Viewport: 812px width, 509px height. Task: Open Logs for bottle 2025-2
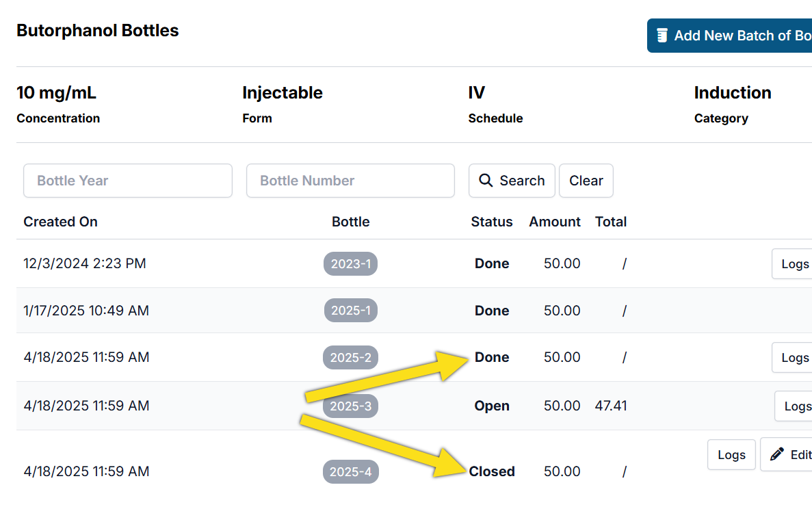click(794, 358)
